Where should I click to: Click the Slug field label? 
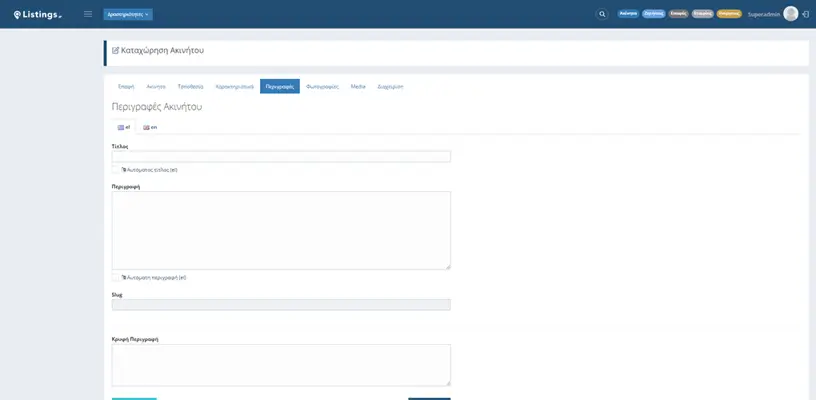point(117,295)
